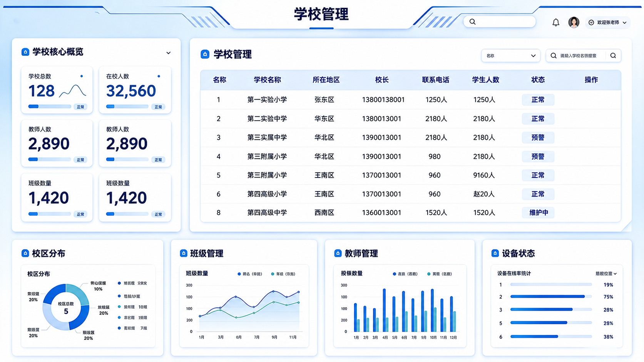Viewport: 644px width, 362px height.
Task: Click the 学校管理 title tab at top
Action: pyautogui.click(x=321, y=15)
